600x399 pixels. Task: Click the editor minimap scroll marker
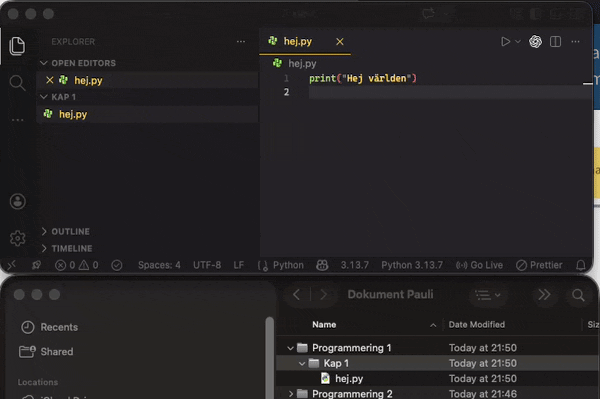588,84
